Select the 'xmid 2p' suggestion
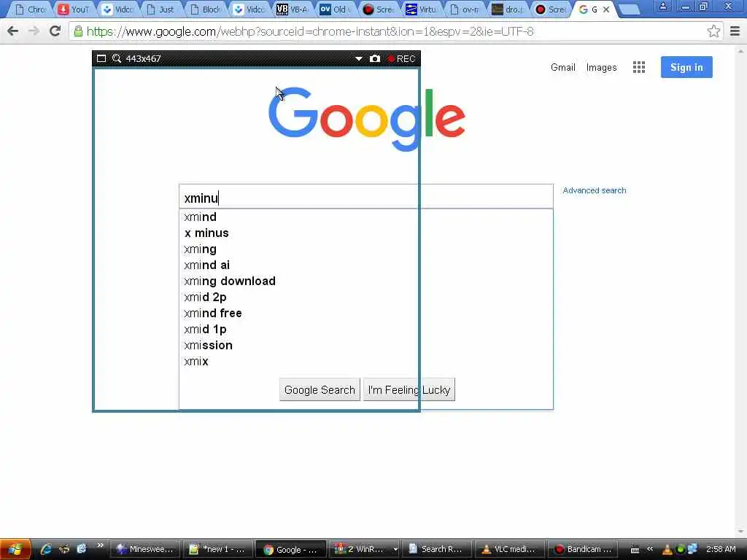 tap(366, 297)
